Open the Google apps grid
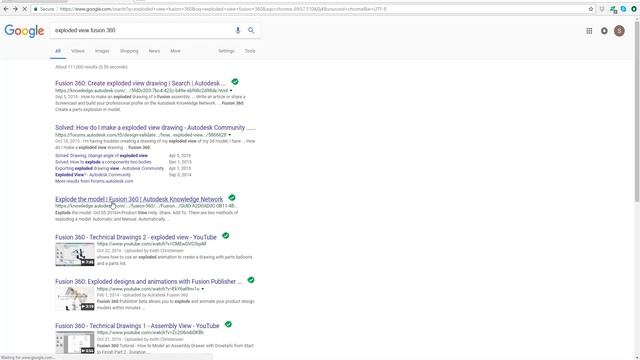The height and width of the screenshot is (360, 640). pyautogui.click(x=589, y=31)
